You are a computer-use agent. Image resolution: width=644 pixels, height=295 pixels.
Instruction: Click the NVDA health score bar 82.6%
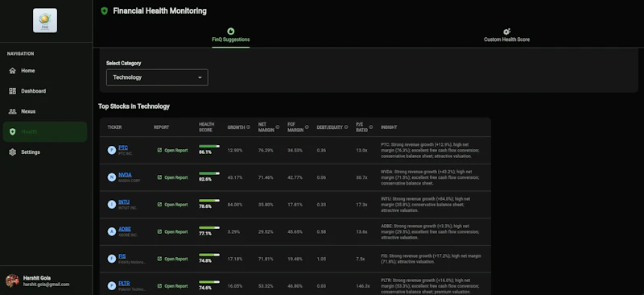209,173
